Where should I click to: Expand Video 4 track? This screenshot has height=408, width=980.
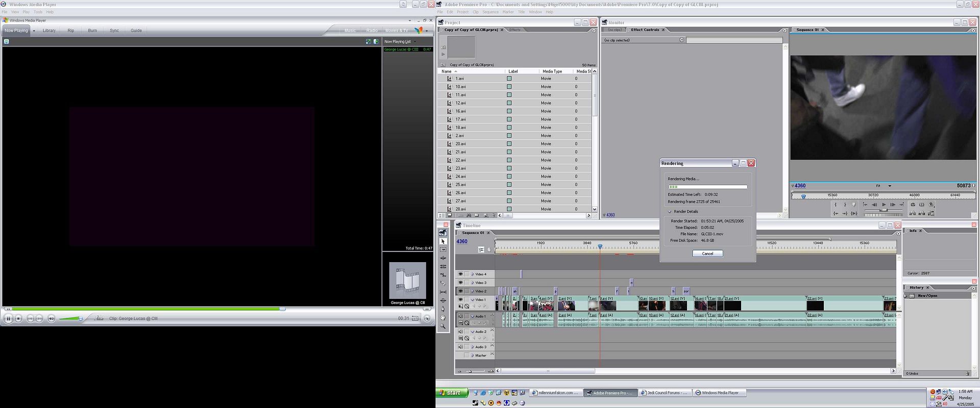tap(473, 274)
